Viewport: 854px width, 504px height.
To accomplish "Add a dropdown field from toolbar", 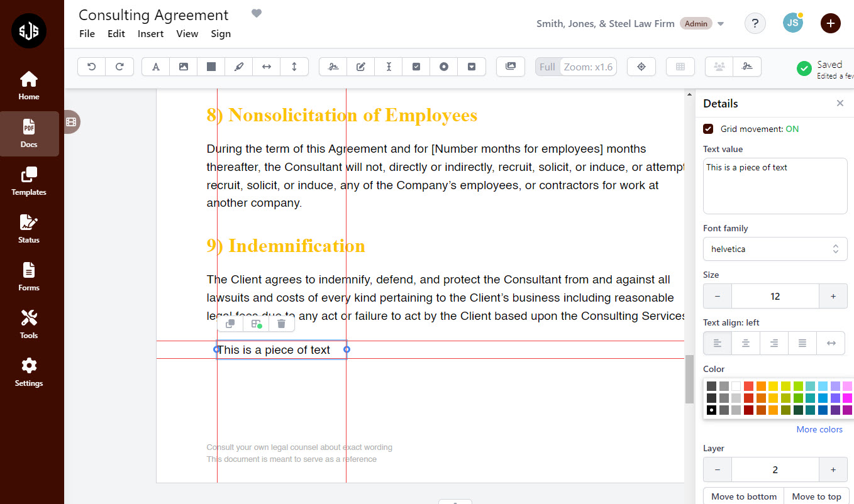I will click(472, 67).
